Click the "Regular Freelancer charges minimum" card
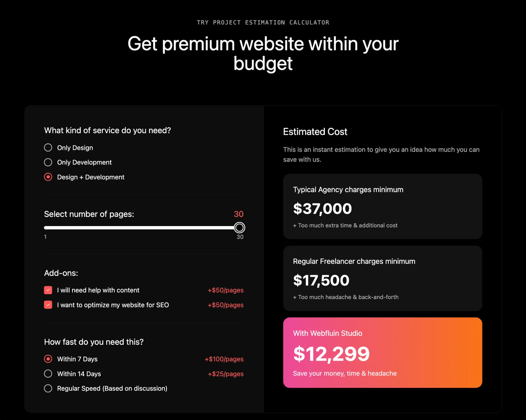 point(382,278)
